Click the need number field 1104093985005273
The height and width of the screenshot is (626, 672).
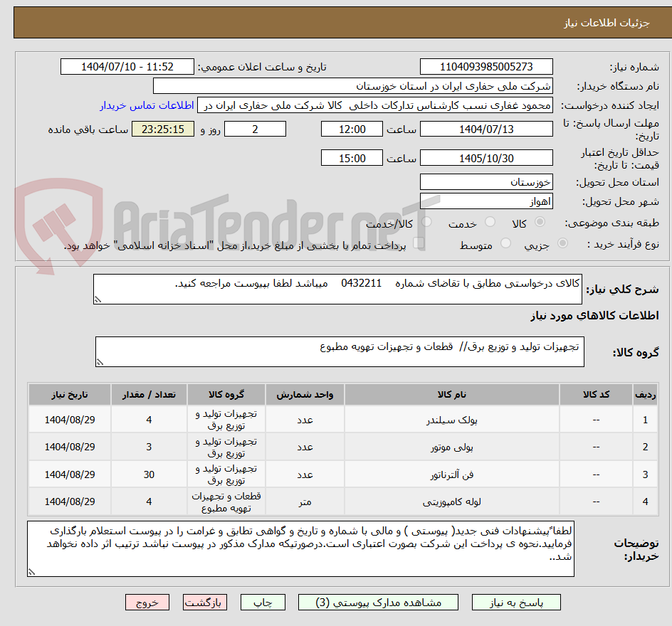tap(486, 66)
